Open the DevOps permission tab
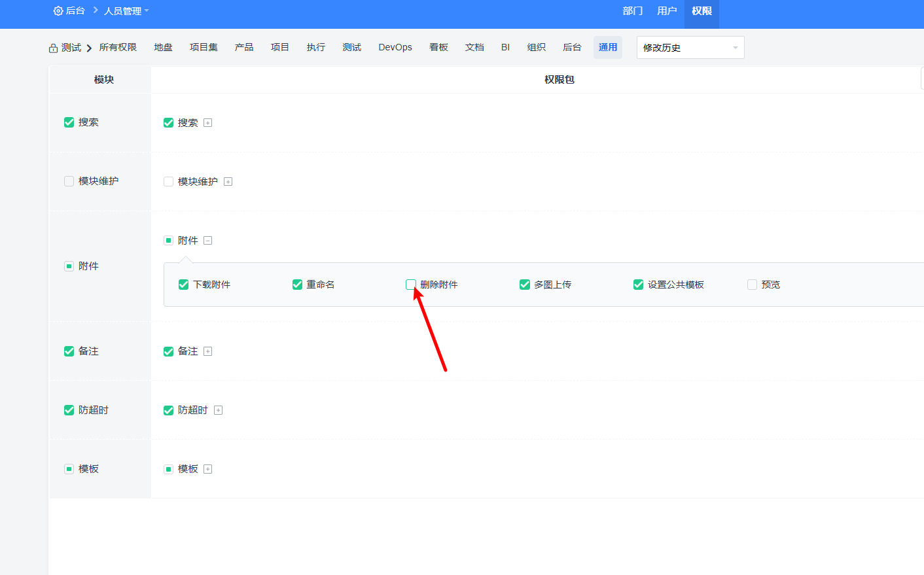The width and height of the screenshot is (924, 575). pos(395,47)
